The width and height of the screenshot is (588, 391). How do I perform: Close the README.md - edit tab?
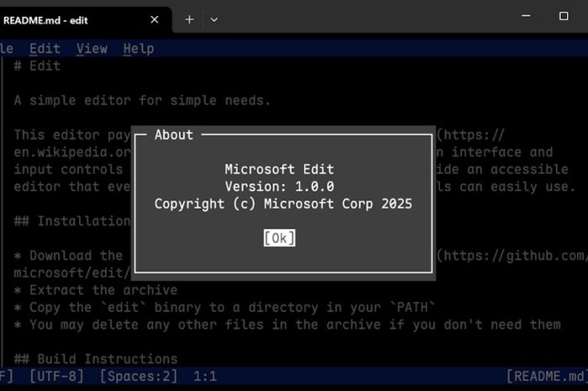coord(155,19)
